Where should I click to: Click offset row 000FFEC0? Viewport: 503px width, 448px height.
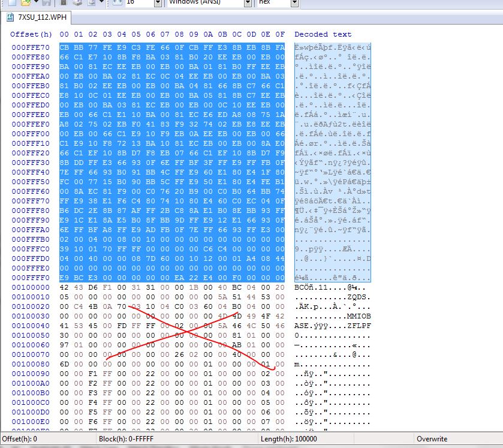click(31, 95)
